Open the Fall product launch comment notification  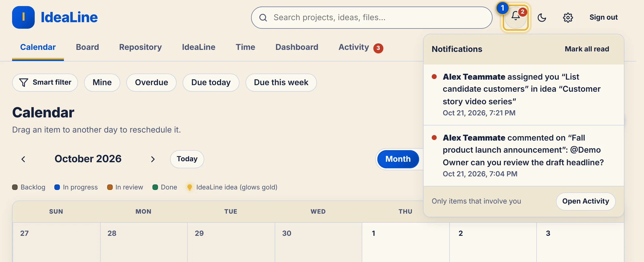click(524, 156)
